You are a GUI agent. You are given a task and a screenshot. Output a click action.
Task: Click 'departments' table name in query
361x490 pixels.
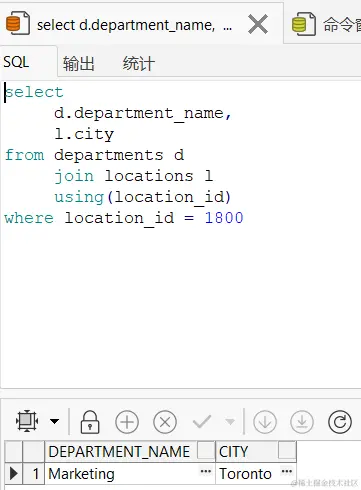109,156
